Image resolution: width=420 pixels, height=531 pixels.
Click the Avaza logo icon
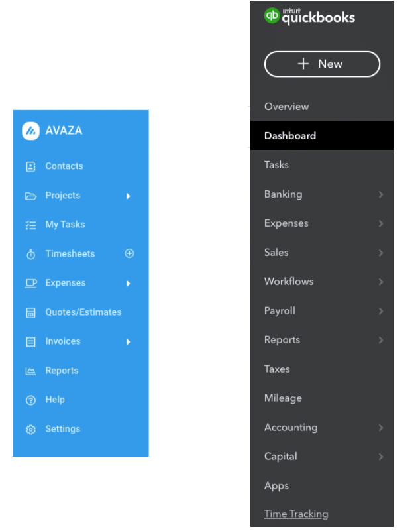pos(30,131)
